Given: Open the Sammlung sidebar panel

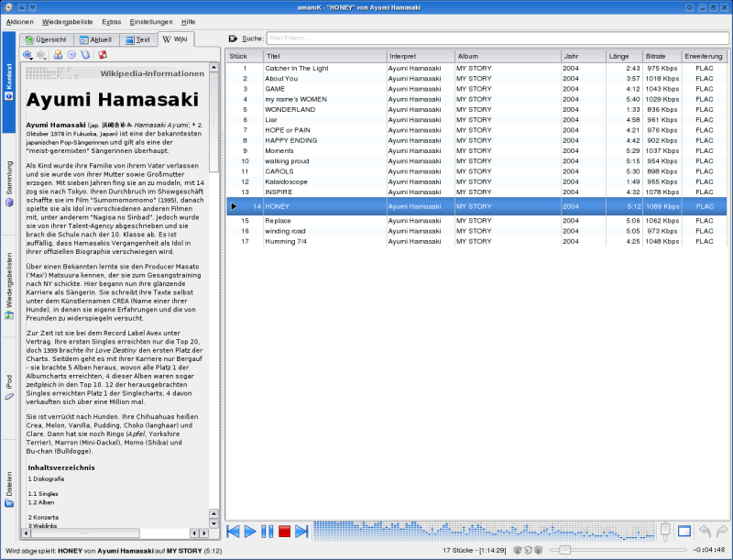Looking at the screenshot, I should coord(9,183).
